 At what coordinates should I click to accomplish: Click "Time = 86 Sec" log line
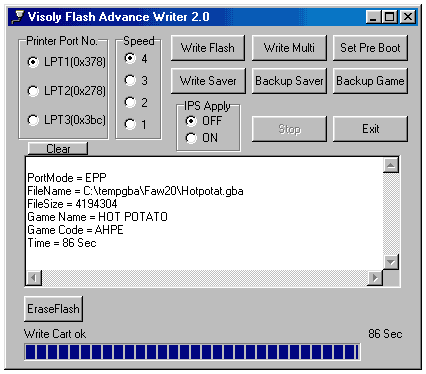pyautogui.click(x=62, y=243)
